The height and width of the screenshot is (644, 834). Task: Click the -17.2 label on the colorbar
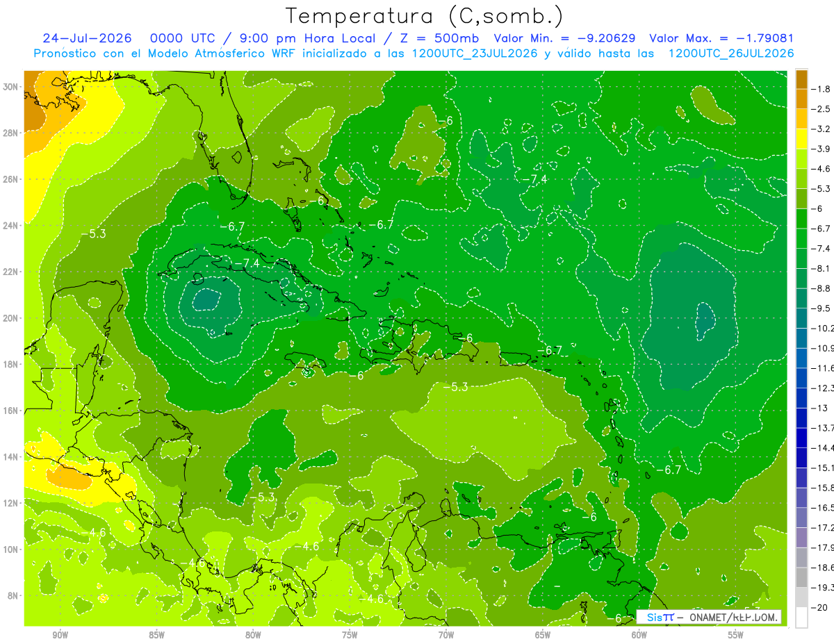pyautogui.click(x=822, y=528)
